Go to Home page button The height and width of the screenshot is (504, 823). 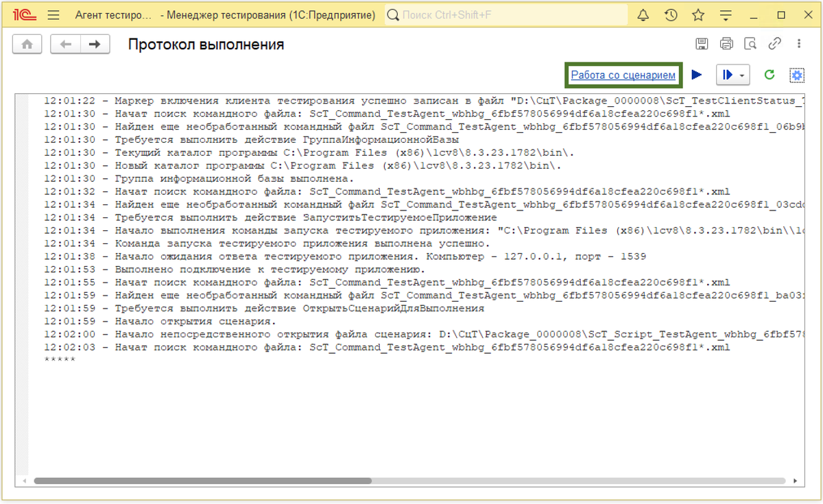click(x=27, y=44)
